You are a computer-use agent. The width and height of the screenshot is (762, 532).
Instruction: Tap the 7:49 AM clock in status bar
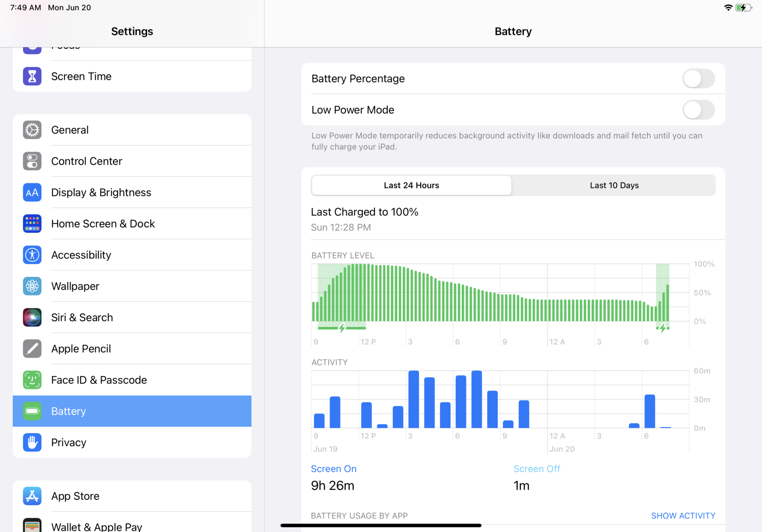click(x=25, y=8)
